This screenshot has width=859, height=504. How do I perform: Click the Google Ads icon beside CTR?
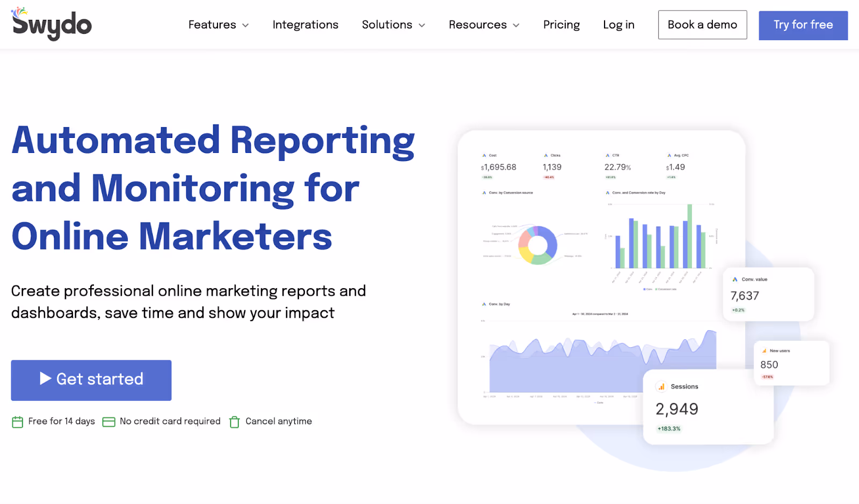click(x=608, y=156)
